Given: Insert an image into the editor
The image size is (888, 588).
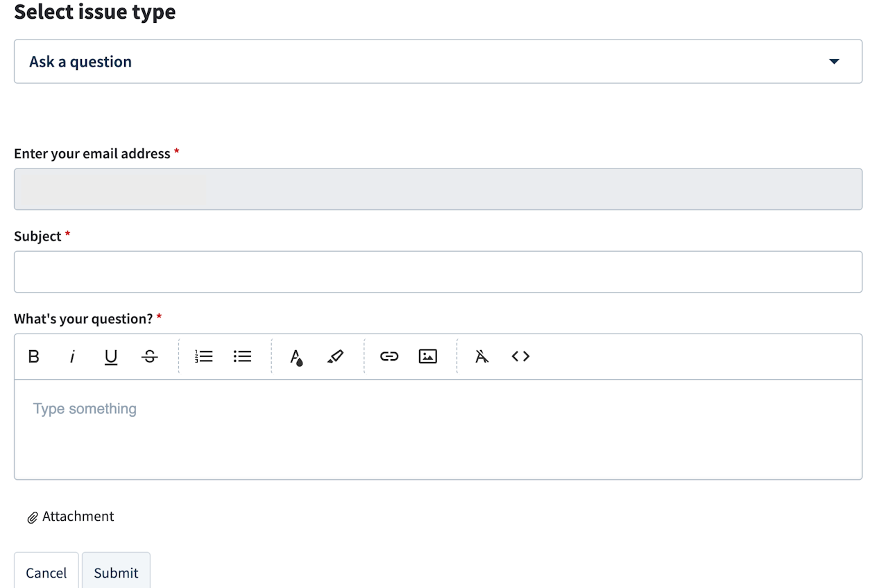Looking at the screenshot, I should click(x=428, y=356).
